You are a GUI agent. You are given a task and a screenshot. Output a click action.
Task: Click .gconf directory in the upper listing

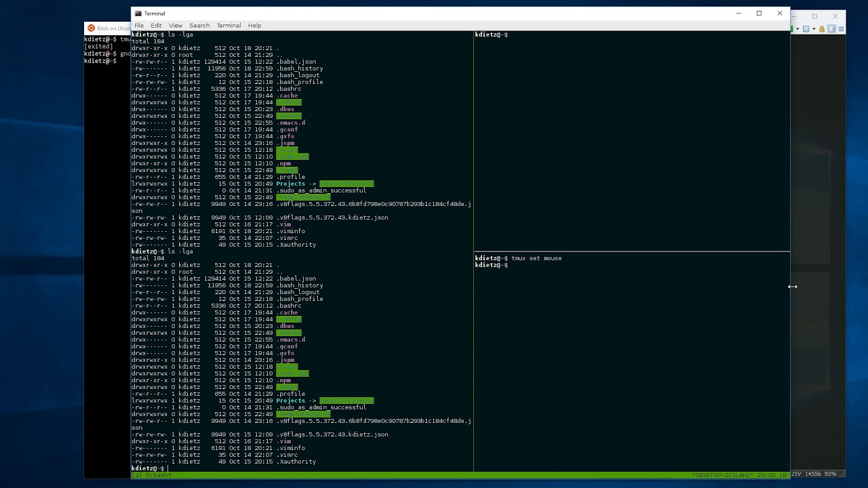[x=287, y=129]
